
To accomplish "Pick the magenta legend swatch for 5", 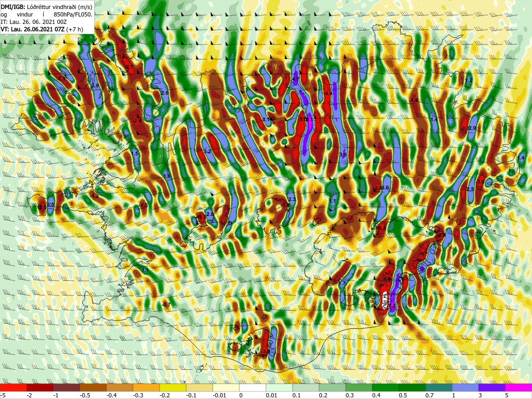I will coord(519,387).
